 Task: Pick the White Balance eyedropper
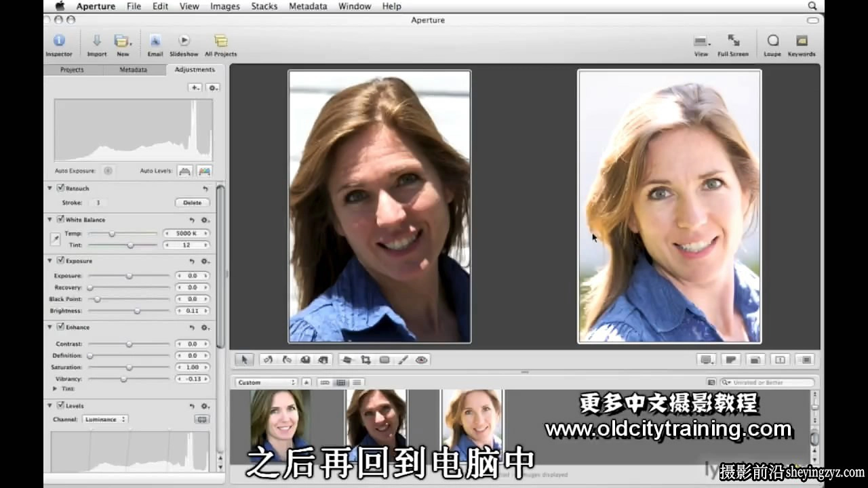coord(56,239)
